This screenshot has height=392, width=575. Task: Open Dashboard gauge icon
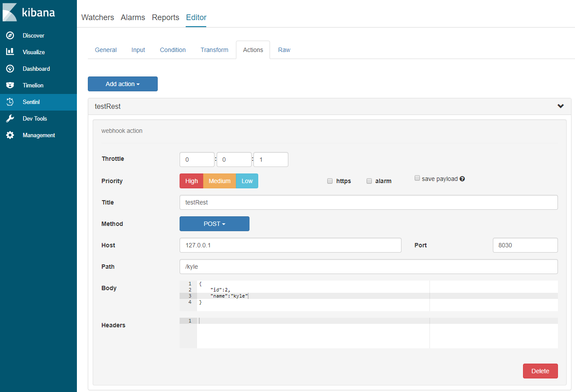10,69
